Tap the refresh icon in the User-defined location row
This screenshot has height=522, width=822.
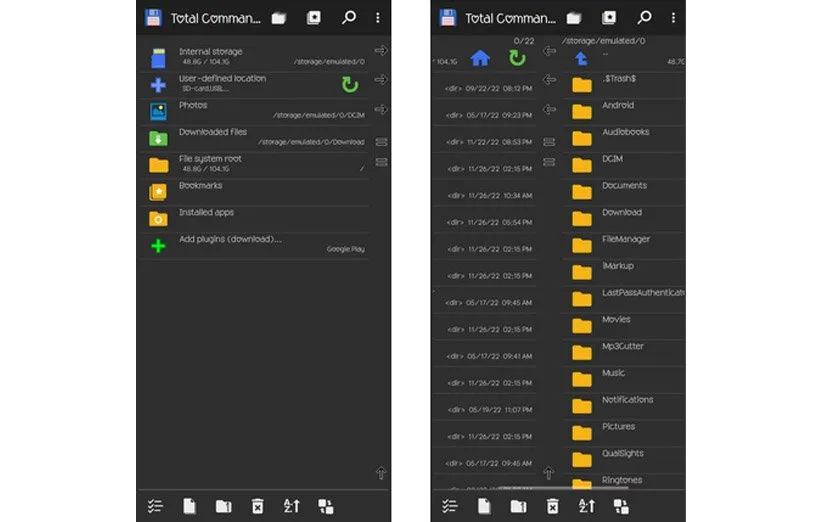[350, 85]
